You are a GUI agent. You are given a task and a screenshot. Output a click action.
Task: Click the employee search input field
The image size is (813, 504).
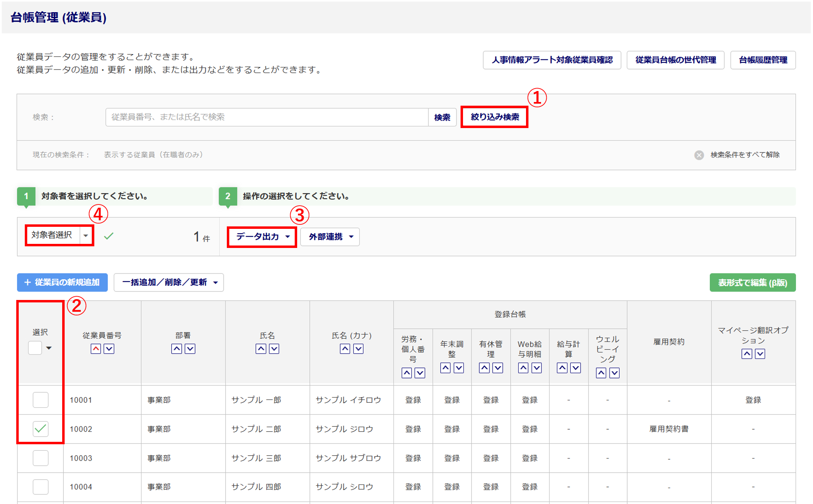coord(266,117)
